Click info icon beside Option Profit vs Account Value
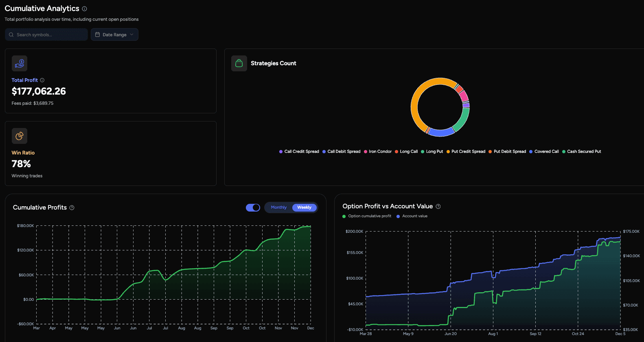 438,207
